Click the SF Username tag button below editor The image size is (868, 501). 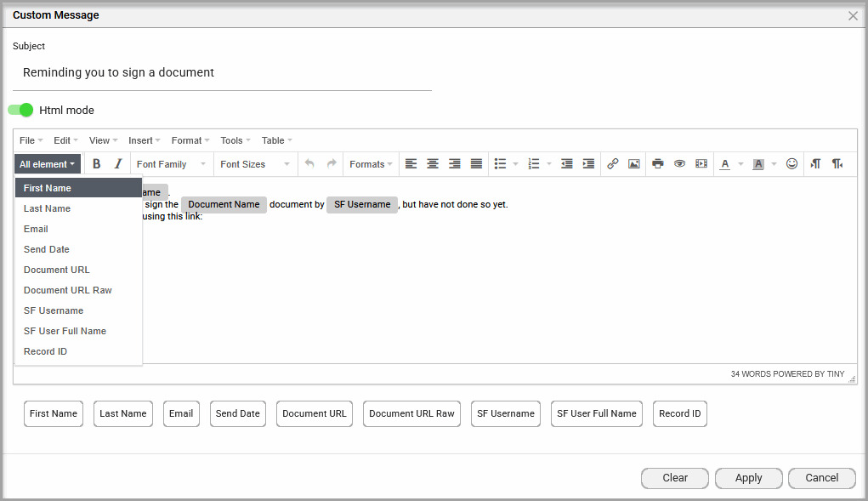pos(505,413)
